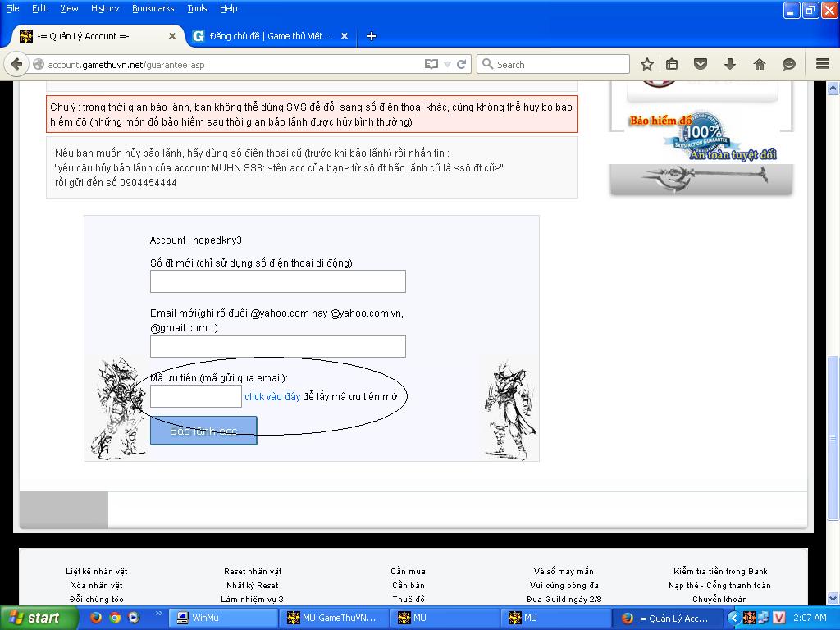Image resolution: width=840 pixels, height=630 pixels.
Task: Click the 2:07 AM clock
Action: tap(810, 619)
